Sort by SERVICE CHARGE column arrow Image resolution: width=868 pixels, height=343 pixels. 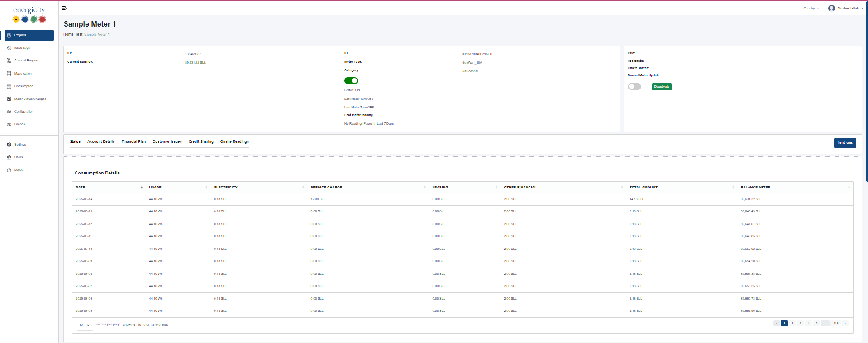pyautogui.click(x=425, y=188)
